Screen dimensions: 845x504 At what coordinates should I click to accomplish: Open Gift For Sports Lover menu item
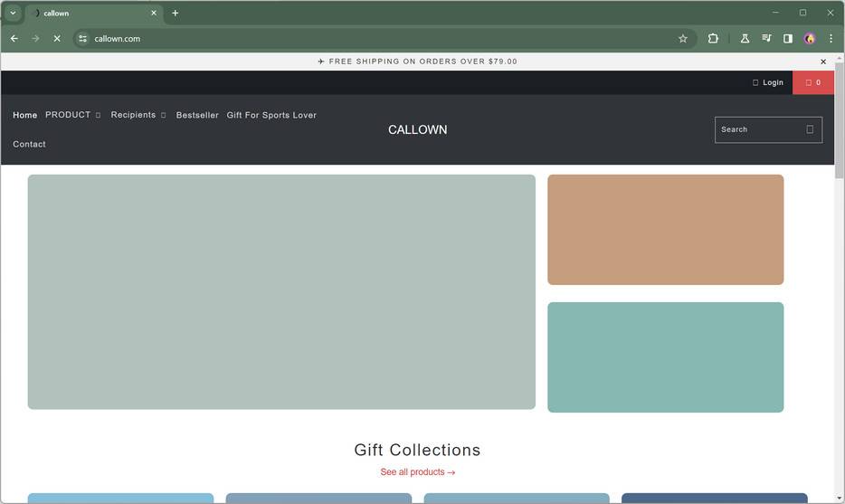(271, 115)
